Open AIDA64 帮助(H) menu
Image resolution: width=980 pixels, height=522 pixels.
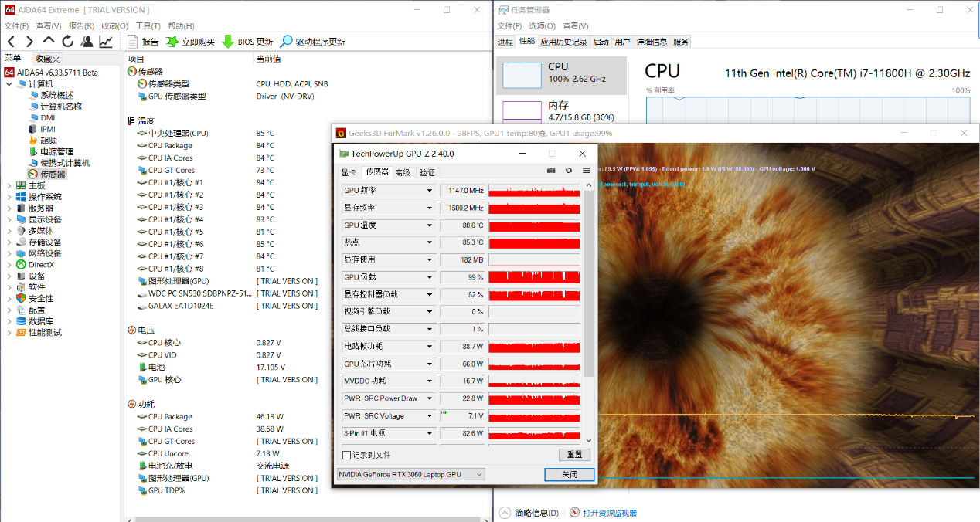tap(181, 26)
